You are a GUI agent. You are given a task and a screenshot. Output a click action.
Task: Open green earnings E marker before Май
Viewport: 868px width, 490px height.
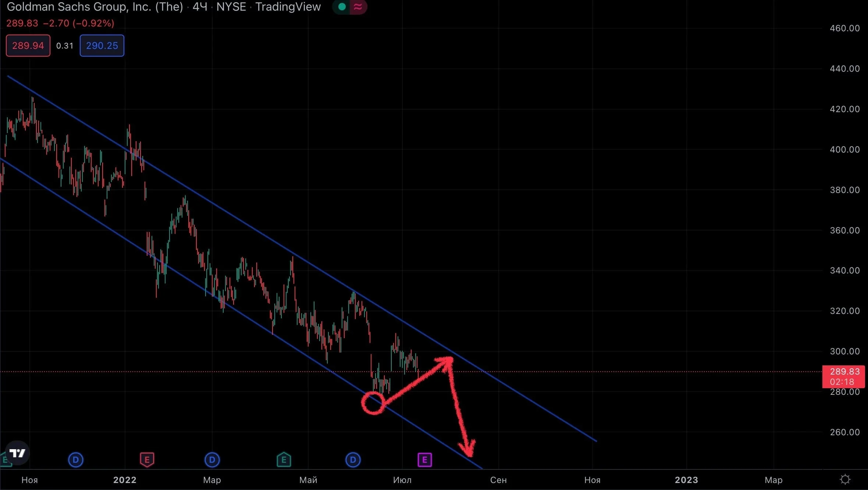(x=284, y=459)
